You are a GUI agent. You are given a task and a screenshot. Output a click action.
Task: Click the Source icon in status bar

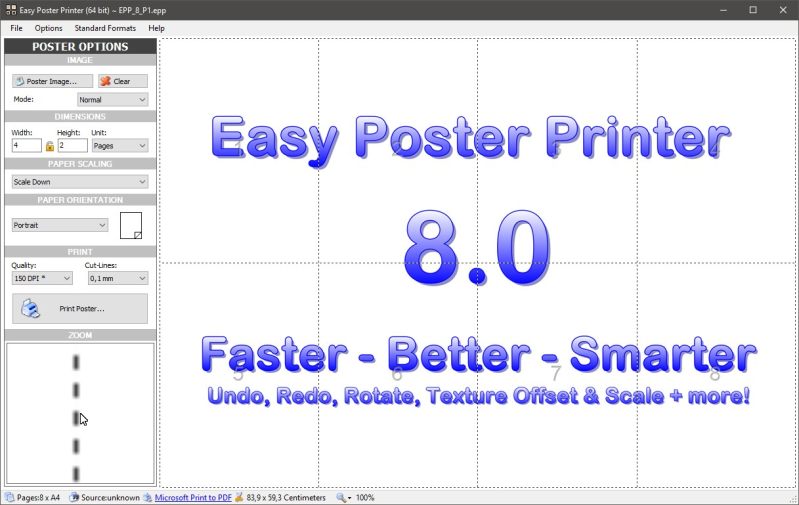tap(74, 497)
